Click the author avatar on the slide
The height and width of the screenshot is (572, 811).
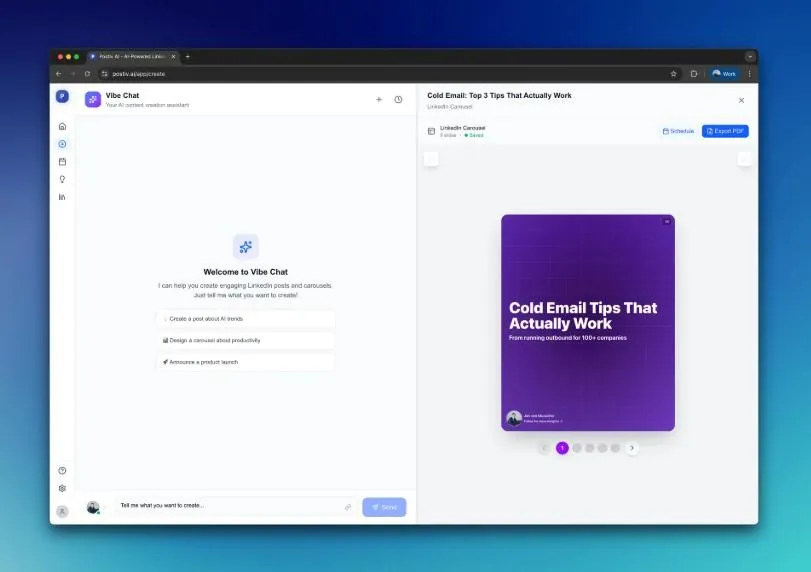[x=514, y=418]
